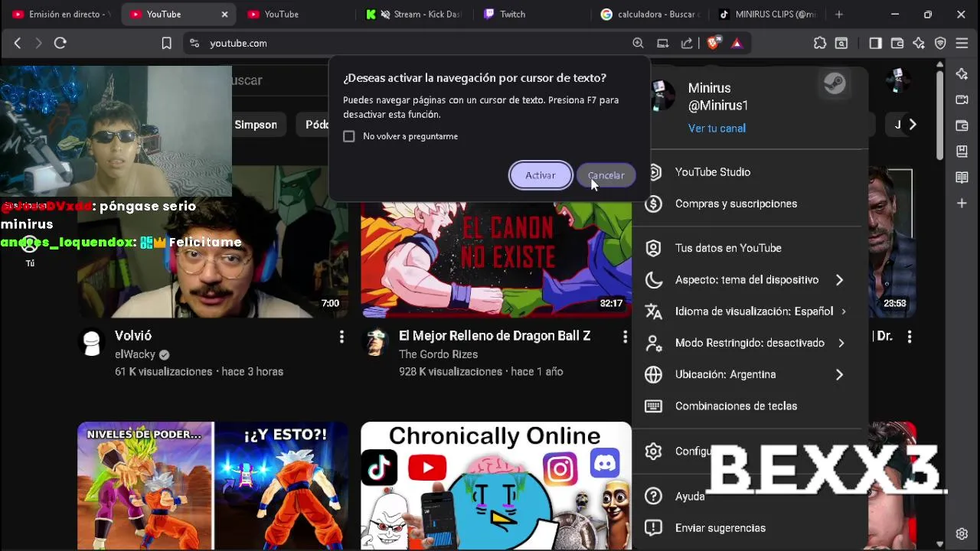Click the Minirus account avatar
The width and height of the screenshot is (980, 551).
tap(661, 95)
